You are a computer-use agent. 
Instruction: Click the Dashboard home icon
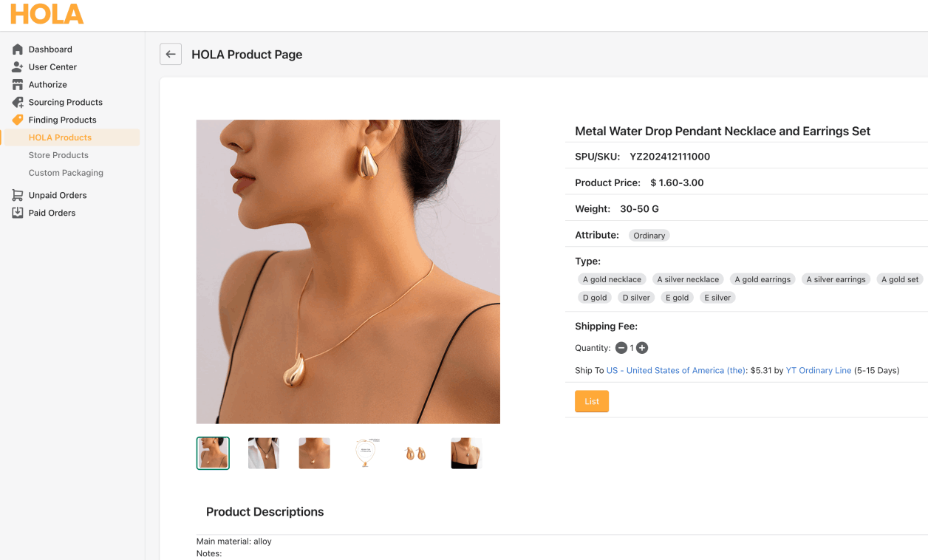[18, 49]
